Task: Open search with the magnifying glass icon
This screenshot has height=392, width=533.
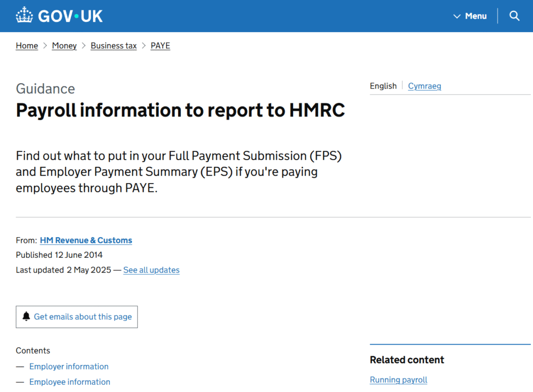Action: 514,16
